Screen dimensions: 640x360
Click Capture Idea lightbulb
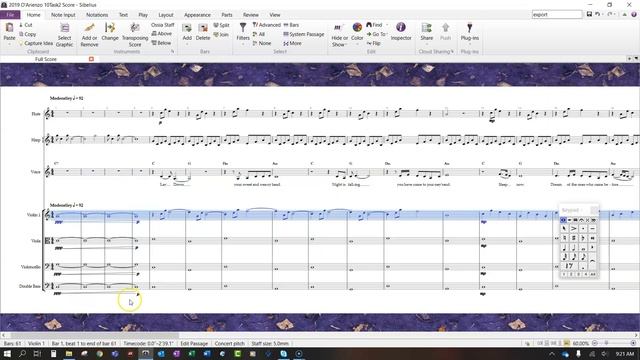click(x=36, y=43)
